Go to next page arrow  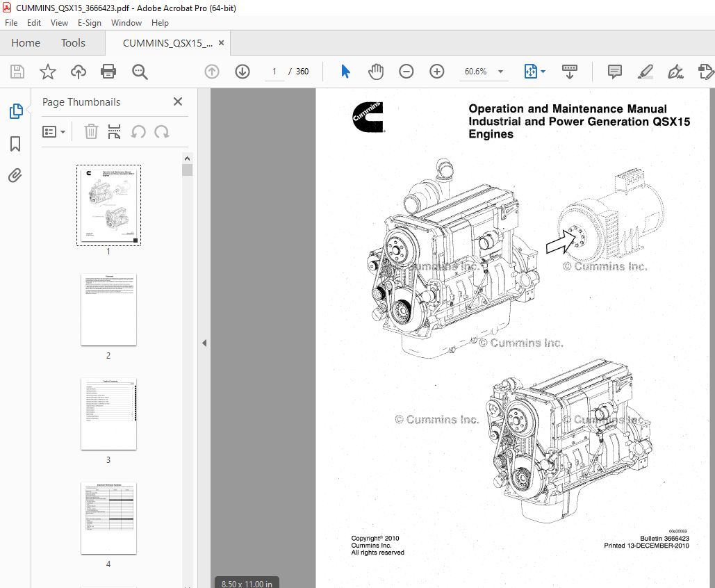243,72
